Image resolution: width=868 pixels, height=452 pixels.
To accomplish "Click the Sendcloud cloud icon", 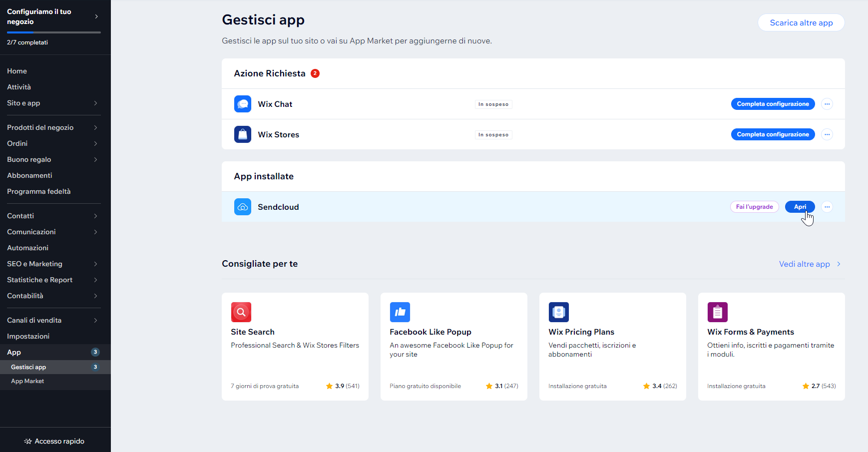I will click(243, 207).
